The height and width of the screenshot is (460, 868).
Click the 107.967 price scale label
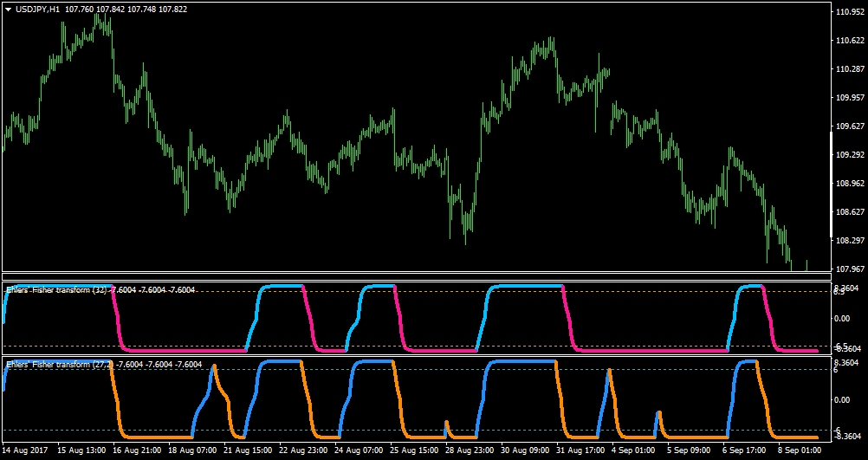(x=851, y=269)
